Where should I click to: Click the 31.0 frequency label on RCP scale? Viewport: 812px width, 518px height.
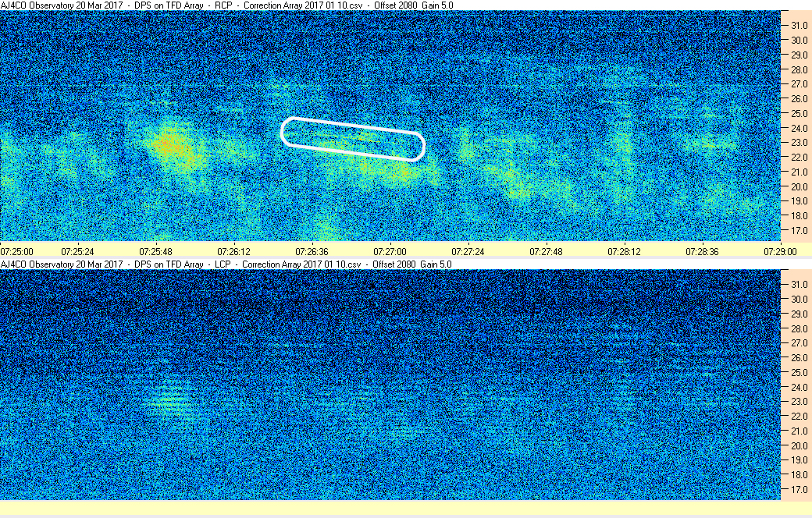pos(799,26)
